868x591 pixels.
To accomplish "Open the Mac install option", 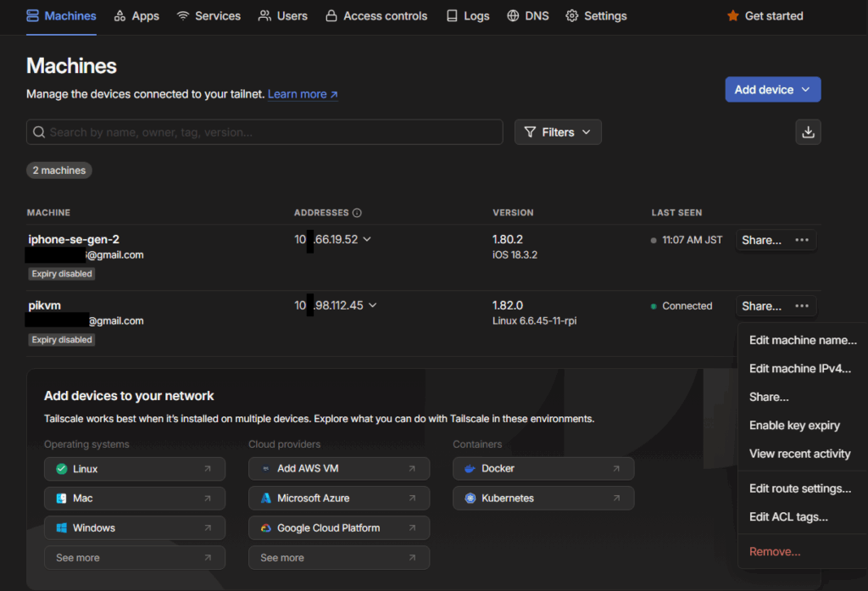I will click(x=135, y=499).
